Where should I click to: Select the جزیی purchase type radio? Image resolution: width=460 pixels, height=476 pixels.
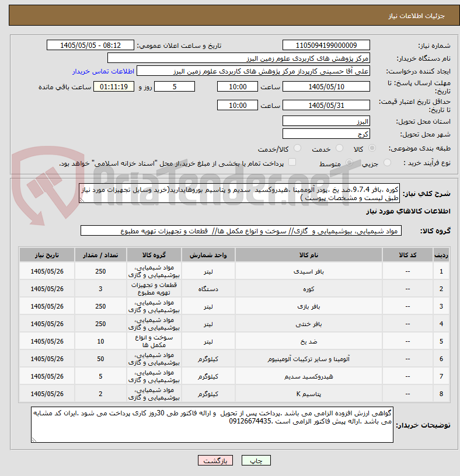tap(387, 163)
